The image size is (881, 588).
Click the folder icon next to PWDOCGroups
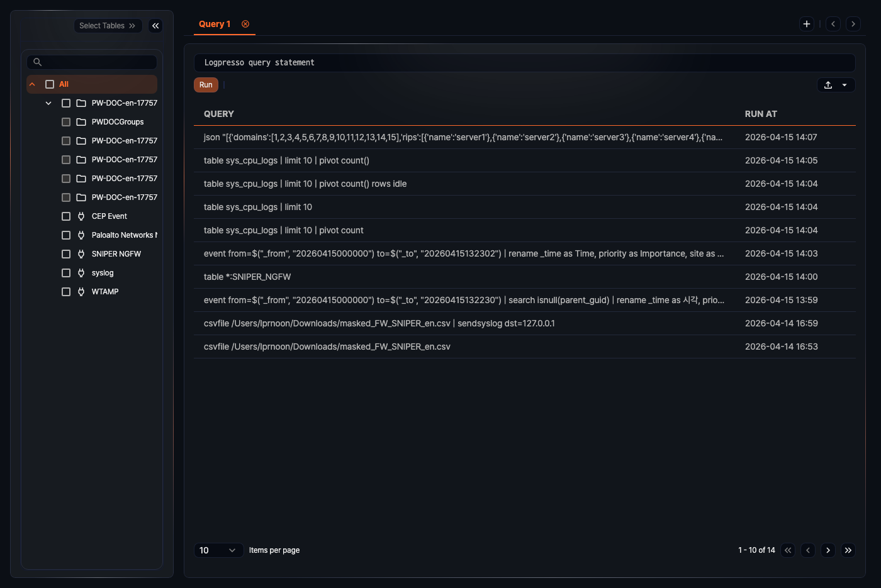pyautogui.click(x=80, y=121)
